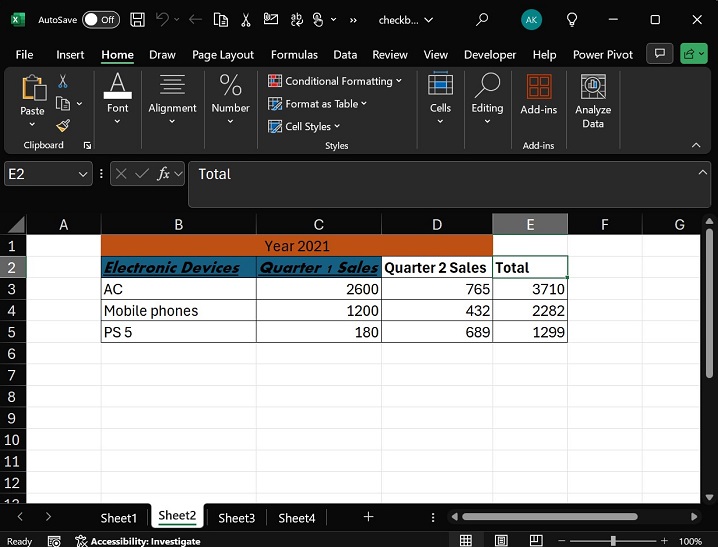Switch to Page Layout view in status bar
The height and width of the screenshot is (547, 718).
coord(500,541)
